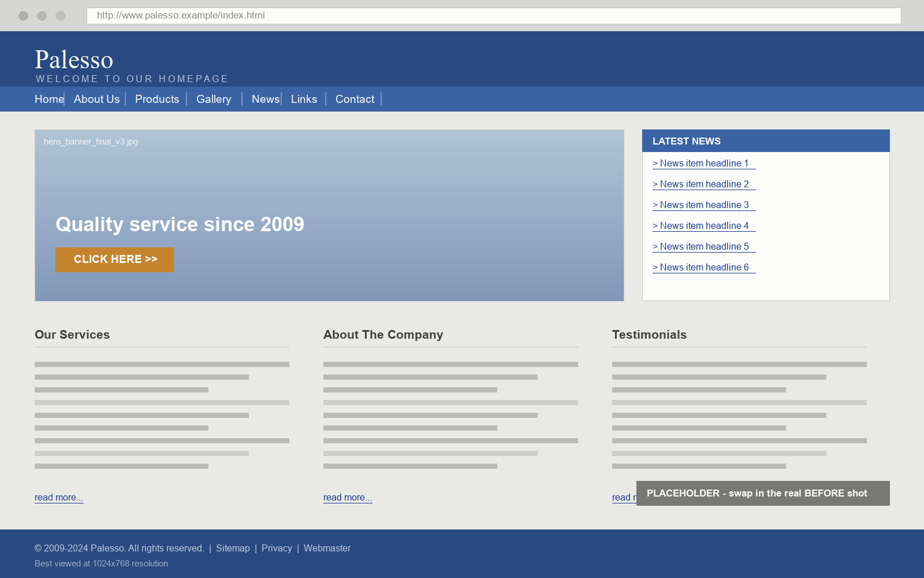The height and width of the screenshot is (578, 924).
Task: Click the Our Services heading
Action: click(x=72, y=335)
